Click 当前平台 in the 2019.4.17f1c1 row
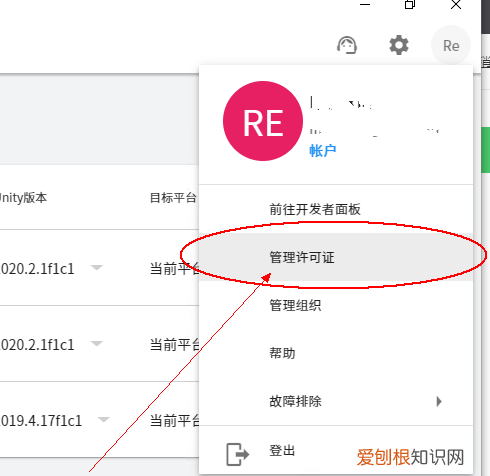Image resolution: width=490 pixels, height=476 pixels. point(174,421)
